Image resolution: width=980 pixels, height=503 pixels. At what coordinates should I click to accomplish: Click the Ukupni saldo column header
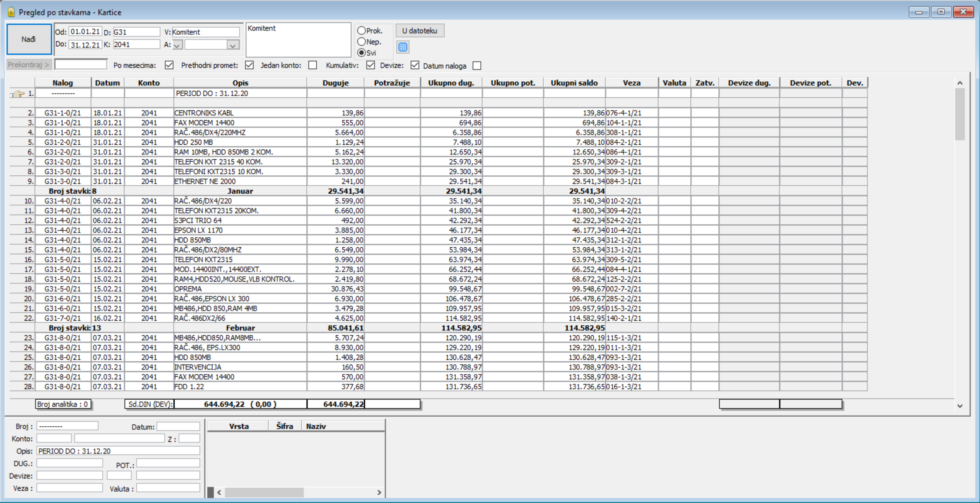pyautogui.click(x=574, y=83)
